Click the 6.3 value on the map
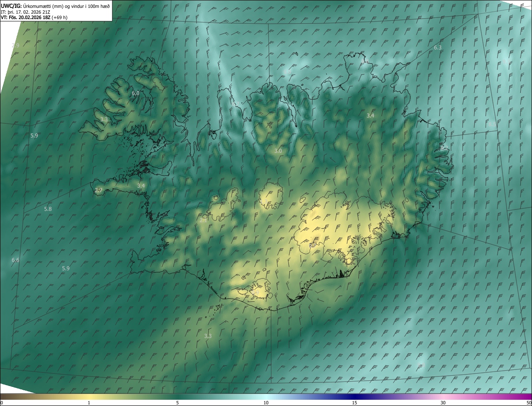 click(438, 48)
